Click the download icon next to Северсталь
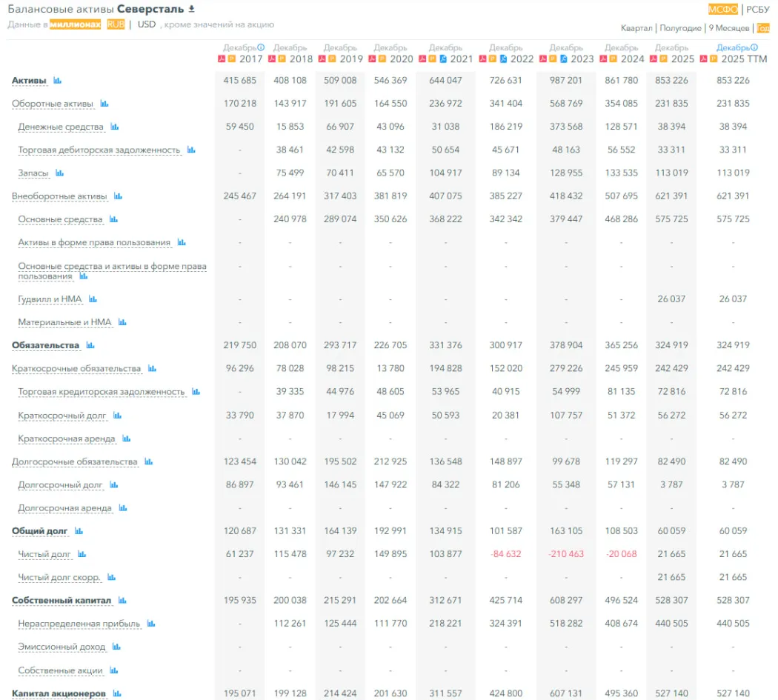This screenshot has height=700, width=778. coord(192,9)
